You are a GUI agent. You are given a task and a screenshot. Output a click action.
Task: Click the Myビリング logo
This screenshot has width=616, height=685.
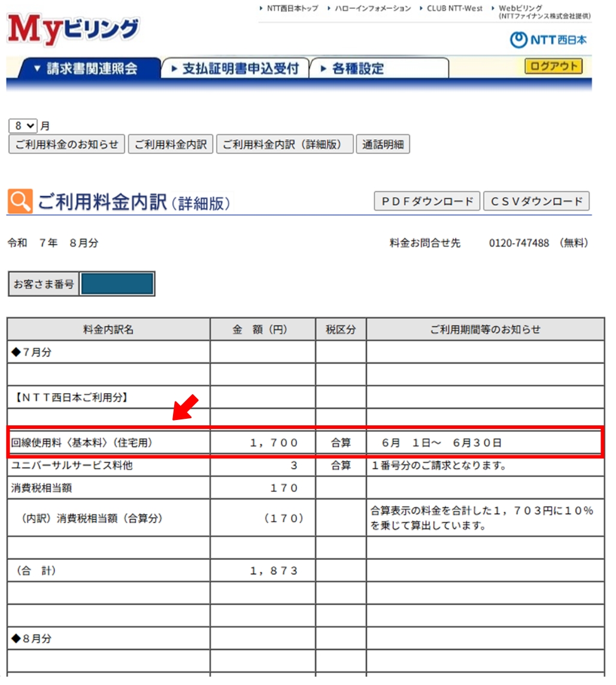(x=73, y=30)
